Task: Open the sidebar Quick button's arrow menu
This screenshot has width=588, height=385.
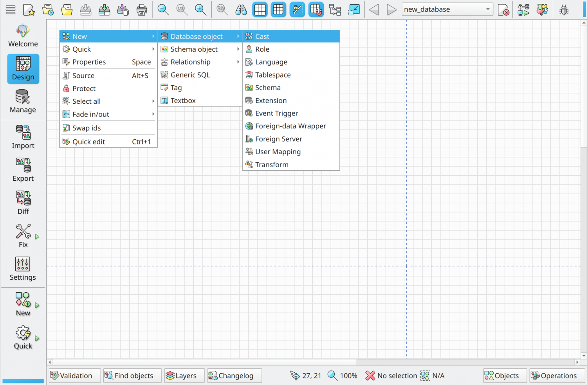Action: (37, 338)
